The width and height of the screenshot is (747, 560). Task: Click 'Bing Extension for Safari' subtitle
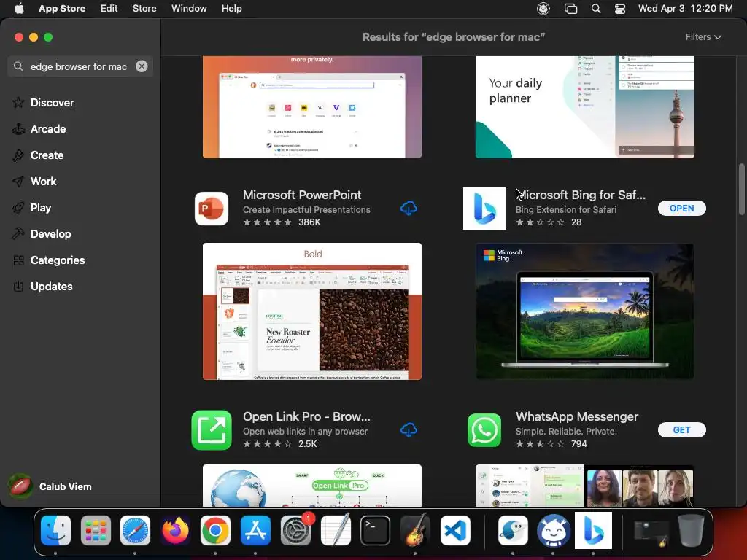point(565,209)
